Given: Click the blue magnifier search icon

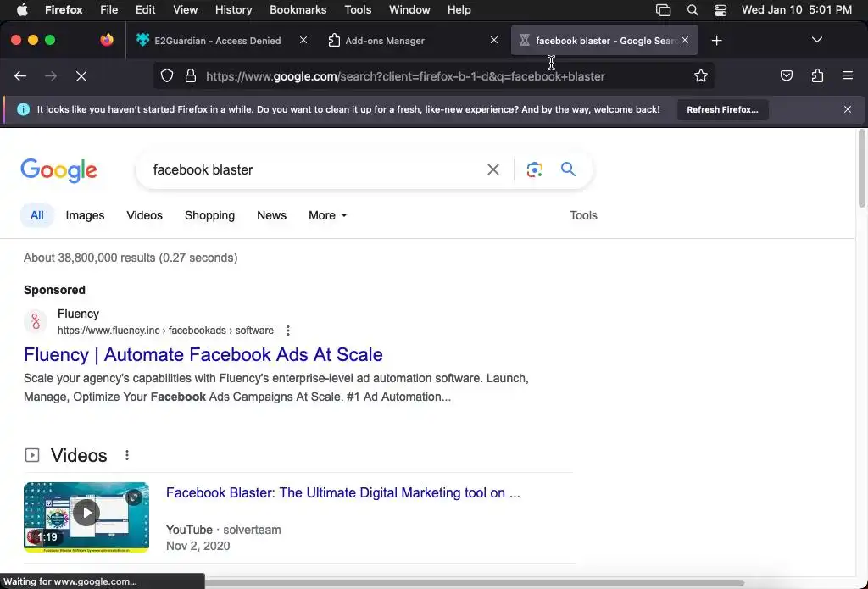Looking at the screenshot, I should pyautogui.click(x=568, y=169).
